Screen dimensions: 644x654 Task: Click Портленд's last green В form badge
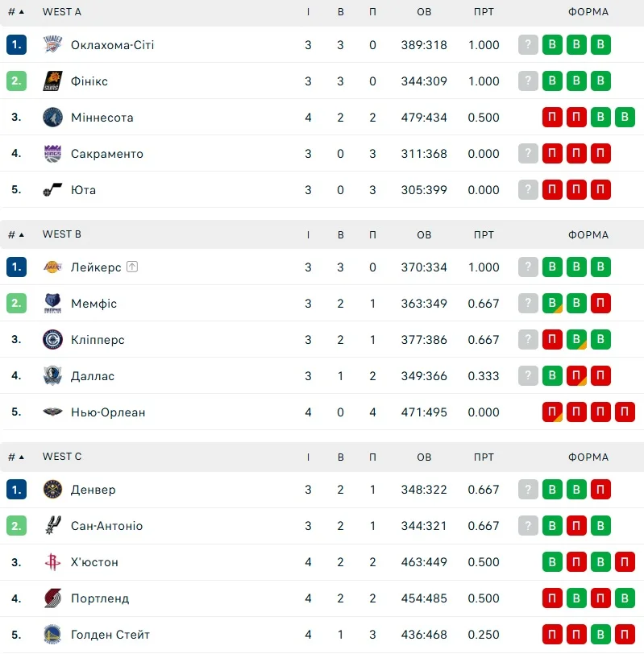(x=625, y=598)
